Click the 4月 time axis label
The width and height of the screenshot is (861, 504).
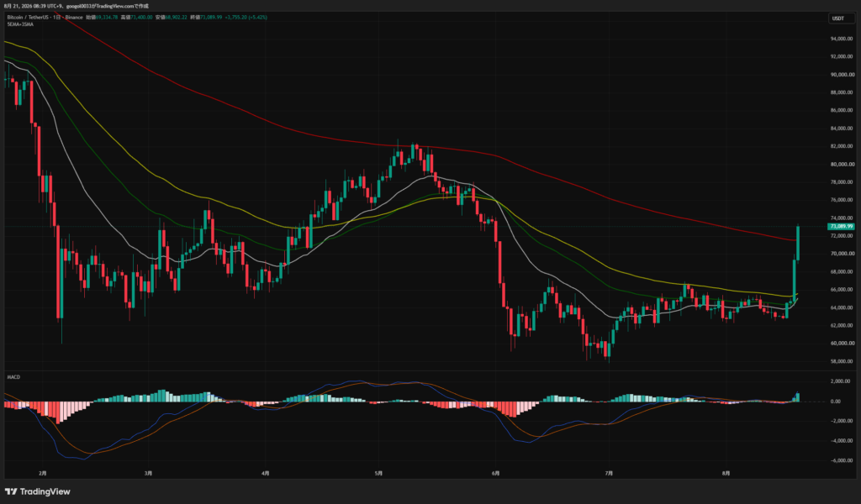pyautogui.click(x=266, y=473)
